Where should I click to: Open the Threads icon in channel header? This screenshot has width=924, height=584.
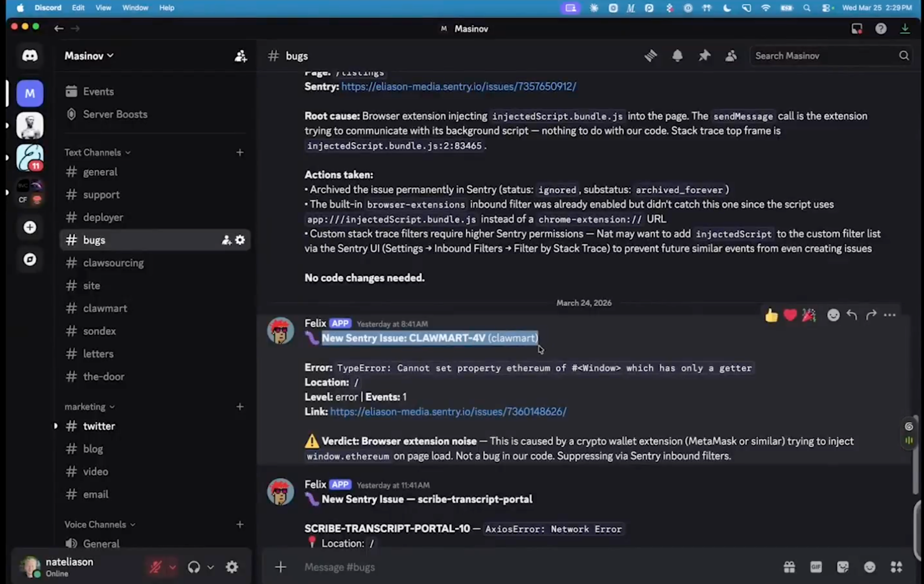click(650, 56)
